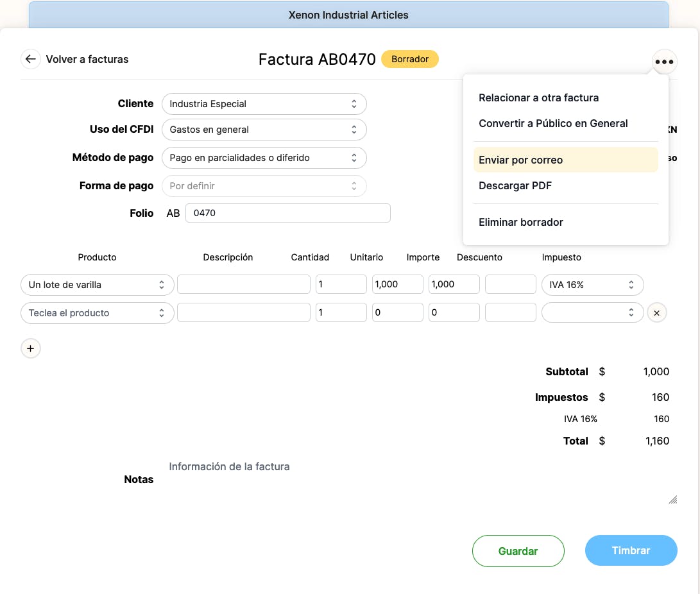Click the Folio field containing 0470
The height and width of the screenshot is (594, 700).
click(287, 213)
